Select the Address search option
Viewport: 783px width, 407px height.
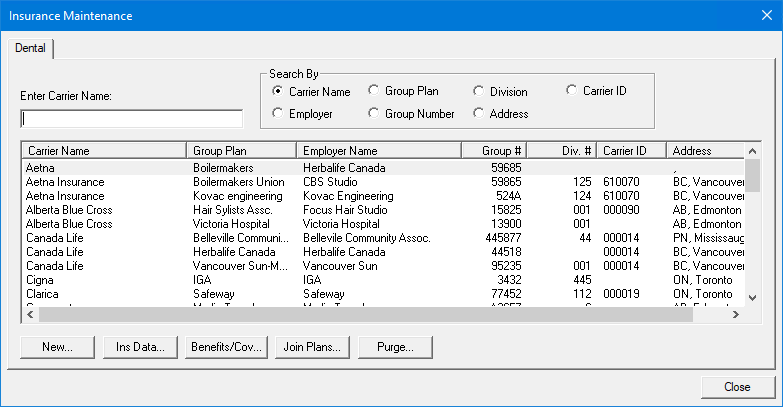(x=479, y=114)
